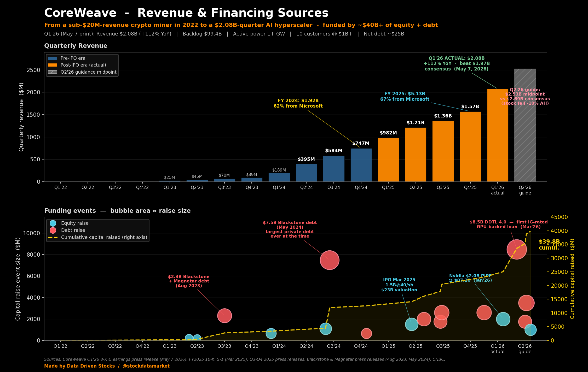
Task: Click the gray Sources footnote line
Action: [245, 359]
